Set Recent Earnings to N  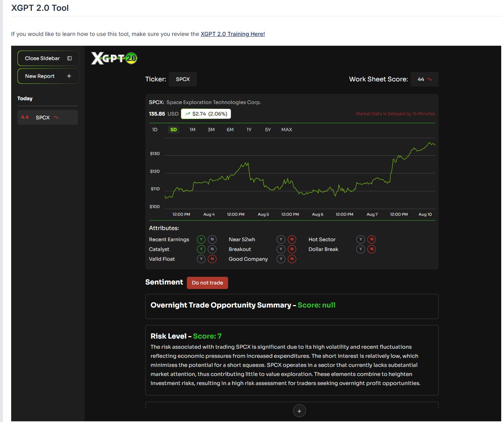pos(212,239)
